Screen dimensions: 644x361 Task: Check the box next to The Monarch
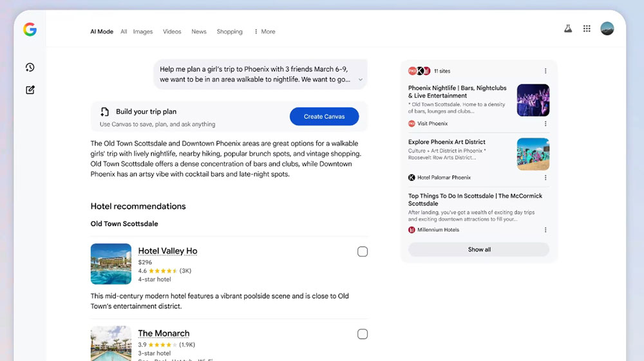(363, 334)
